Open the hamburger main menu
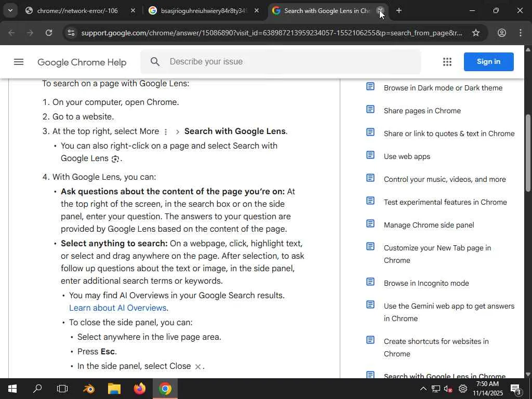532x399 pixels. click(19, 62)
